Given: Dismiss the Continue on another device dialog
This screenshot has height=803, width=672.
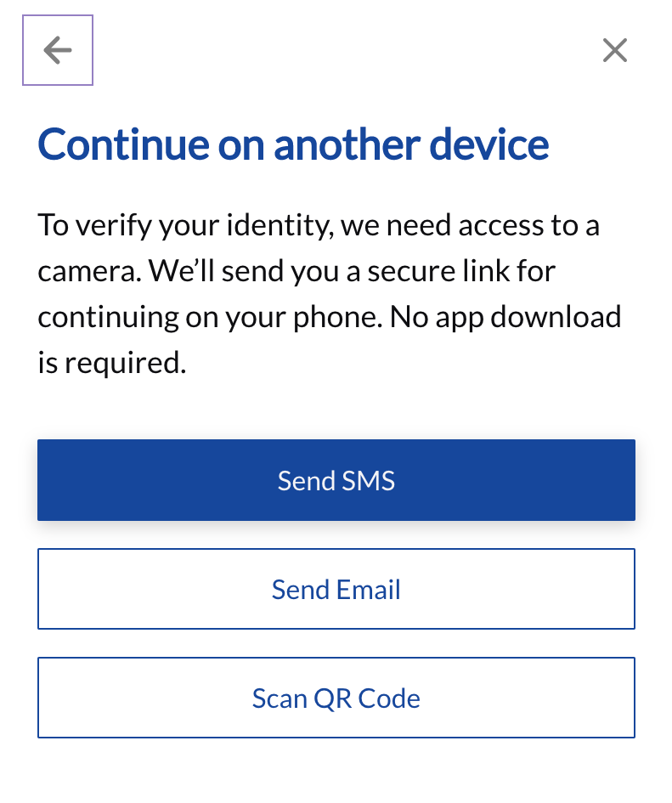Looking at the screenshot, I should 614,50.
